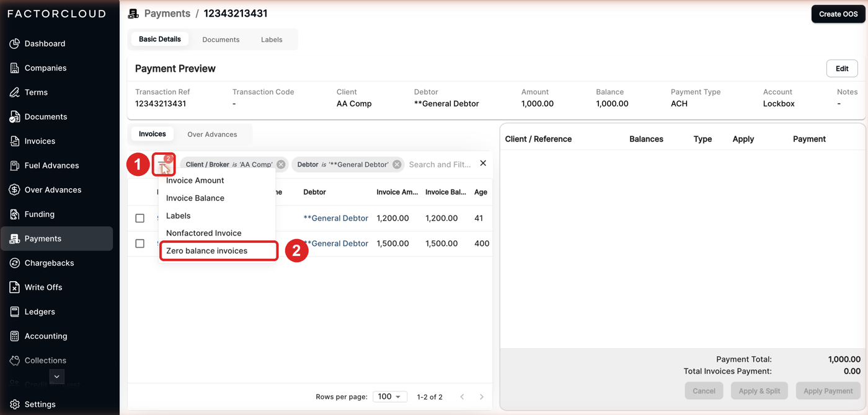This screenshot has width=868, height=415.
Task: Click the Documents sidebar icon
Action: (14, 116)
